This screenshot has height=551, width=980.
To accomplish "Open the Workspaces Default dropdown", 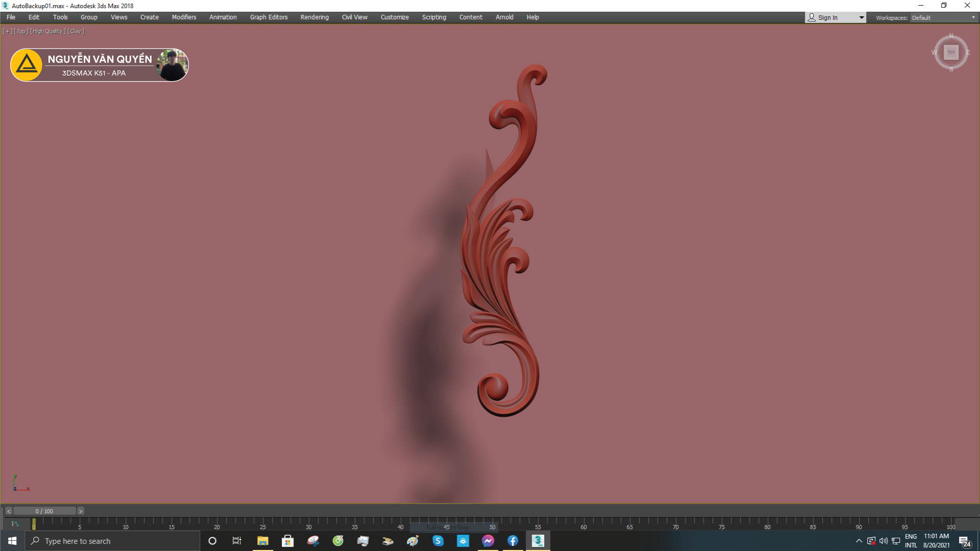I will click(x=943, y=17).
